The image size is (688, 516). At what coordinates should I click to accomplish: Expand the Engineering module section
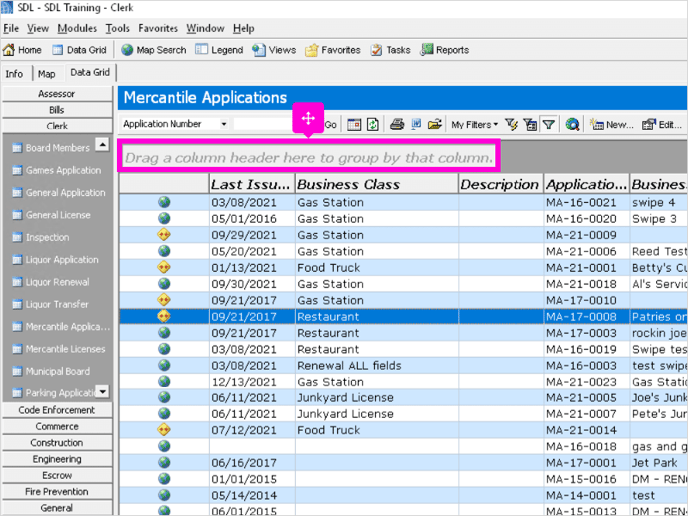pos(57,459)
